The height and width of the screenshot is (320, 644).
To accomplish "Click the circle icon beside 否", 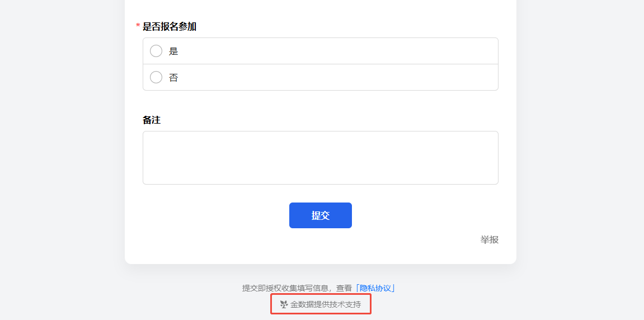I will point(156,77).
